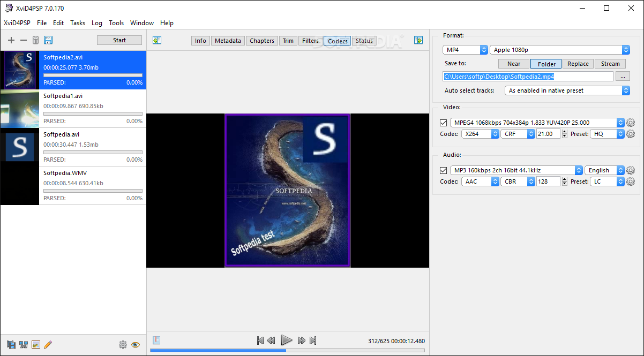Play the video preview
Screen dimensions: 644x356
pos(287,340)
